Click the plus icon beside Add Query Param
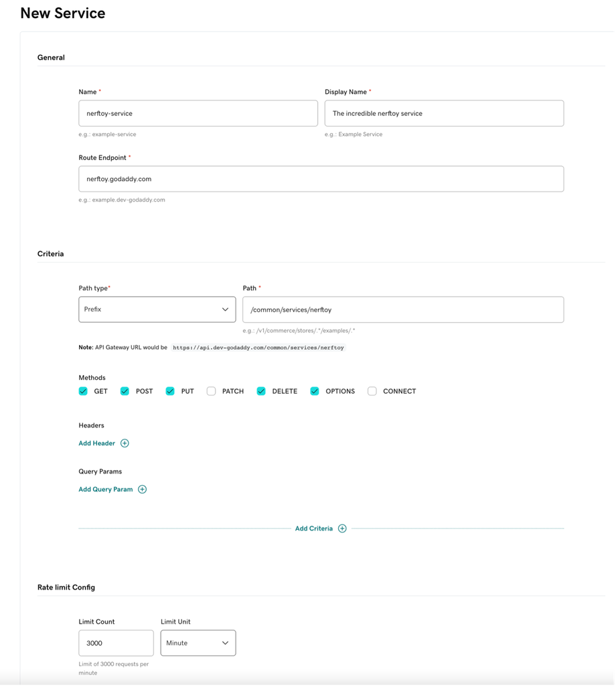The image size is (616, 686). (142, 490)
